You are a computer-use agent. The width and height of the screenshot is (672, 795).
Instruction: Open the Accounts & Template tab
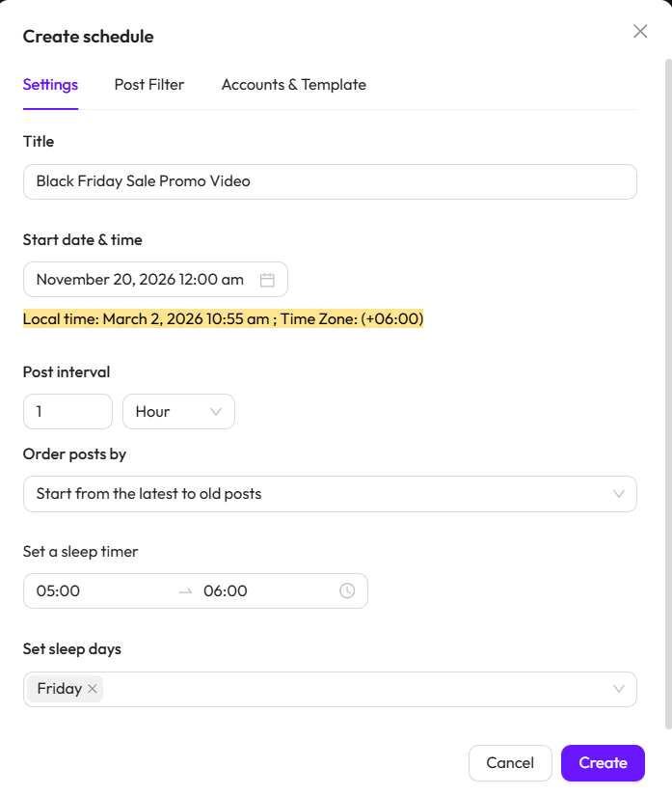pyautogui.click(x=294, y=85)
